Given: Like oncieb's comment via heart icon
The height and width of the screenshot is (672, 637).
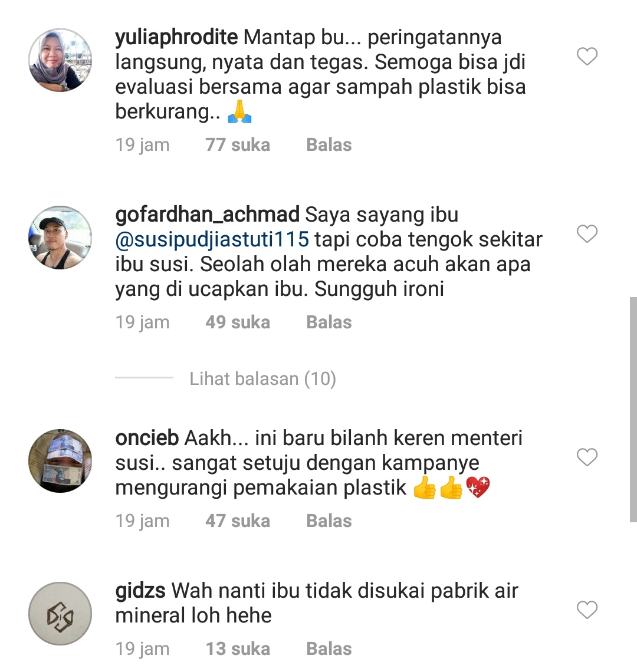Looking at the screenshot, I should click(x=587, y=457).
